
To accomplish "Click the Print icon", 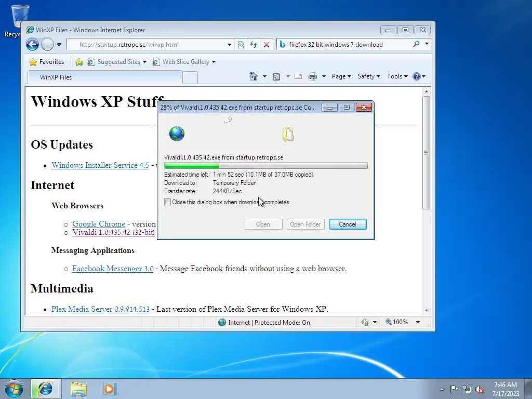I will pyautogui.click(x=312, y=76).
